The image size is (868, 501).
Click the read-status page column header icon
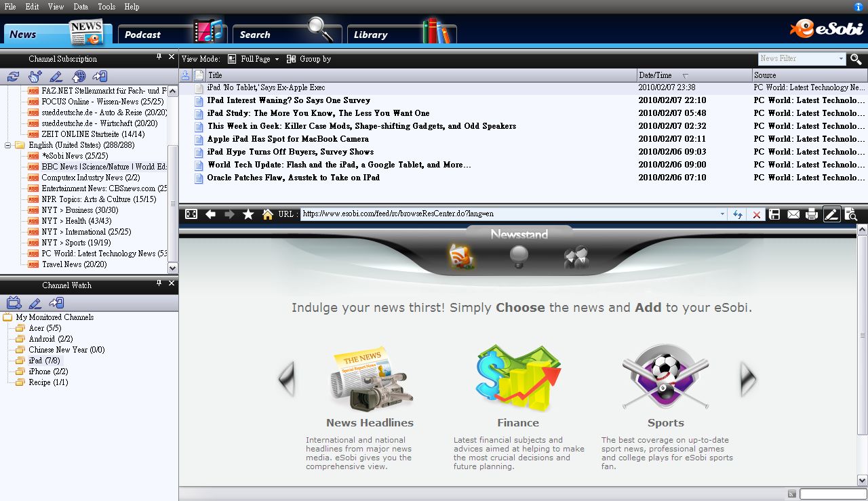click(199, 75)
